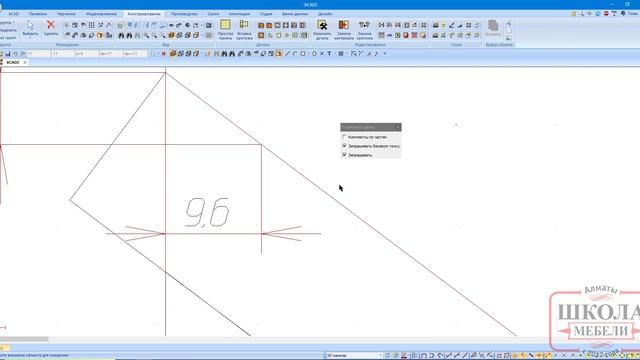Viewport: 640px width, 360px height.
Task: Click the red crossed icon in the lower toolbar
Action: point(164,53)
